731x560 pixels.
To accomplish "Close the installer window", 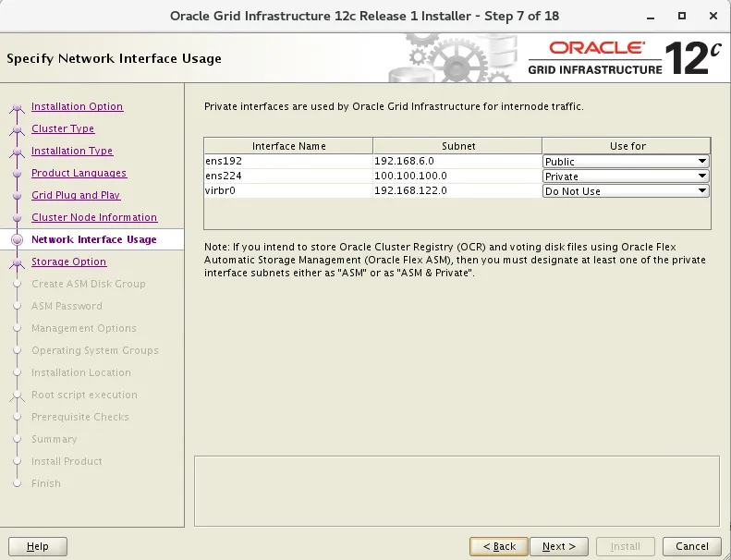I will coord(713,16).
